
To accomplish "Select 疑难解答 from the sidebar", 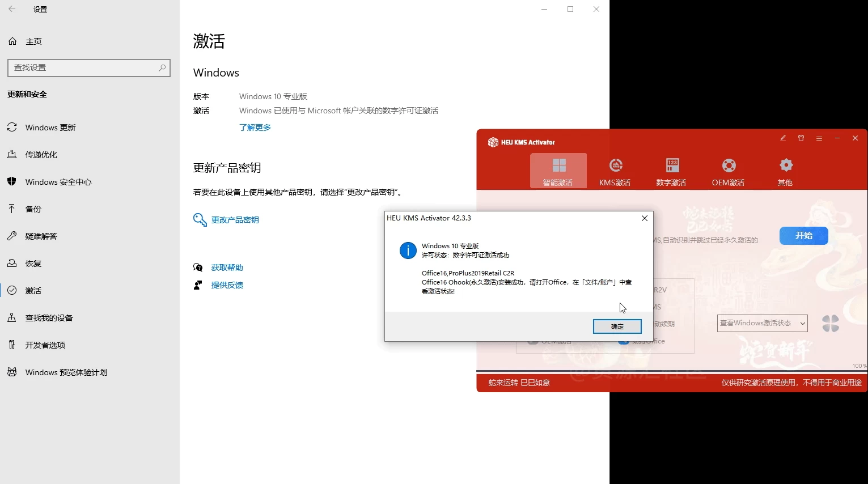I will click(x=41, y=236).
